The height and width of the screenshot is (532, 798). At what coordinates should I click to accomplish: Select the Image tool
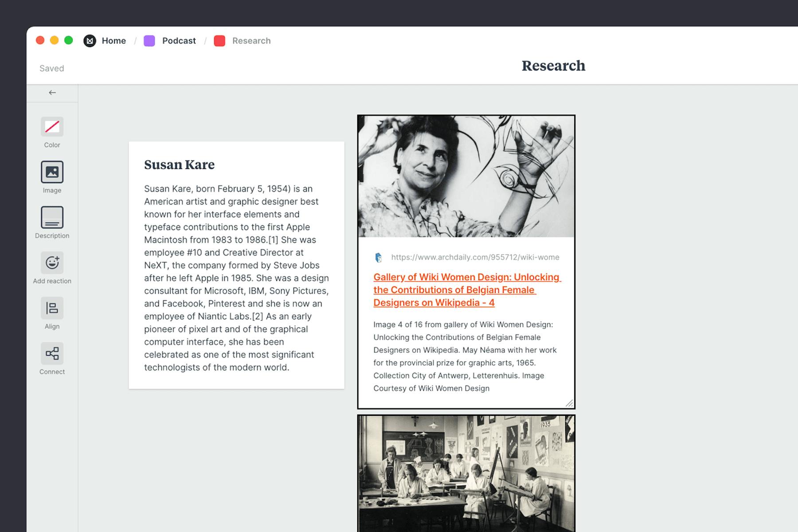tap(52, 173)
